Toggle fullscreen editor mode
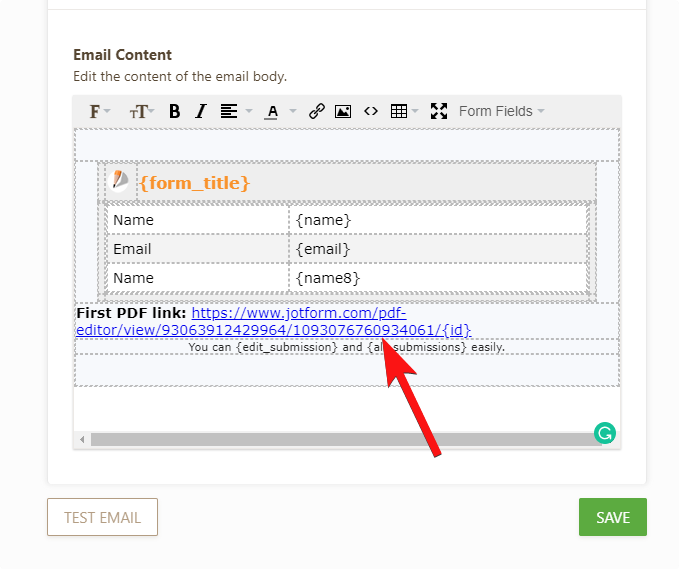679x569 pixels. (x=439, y=111)
